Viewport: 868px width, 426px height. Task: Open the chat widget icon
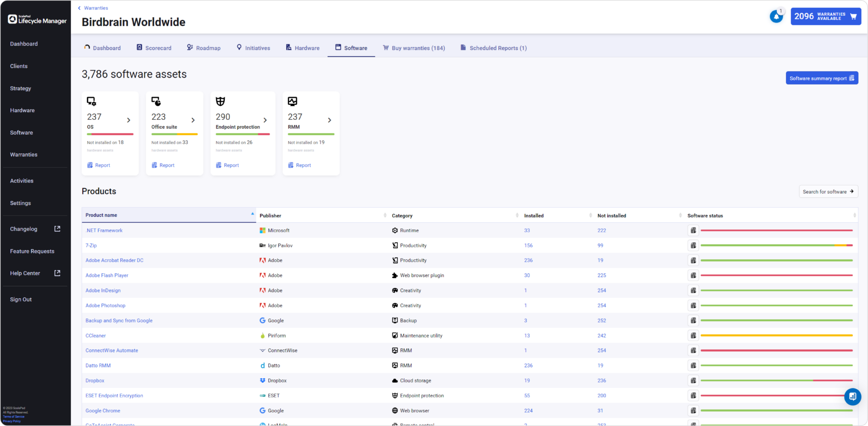[x=852, y=397]
